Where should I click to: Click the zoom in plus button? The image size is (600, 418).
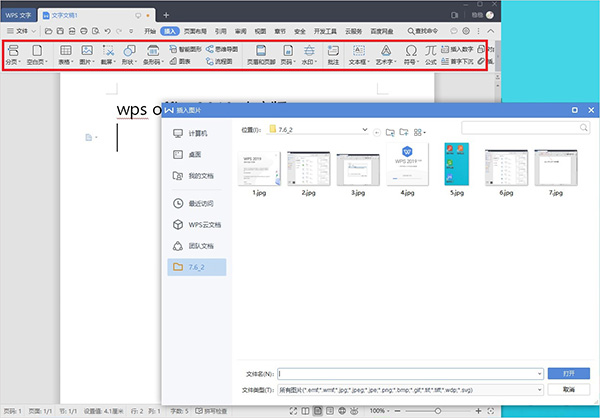[478, 411]
